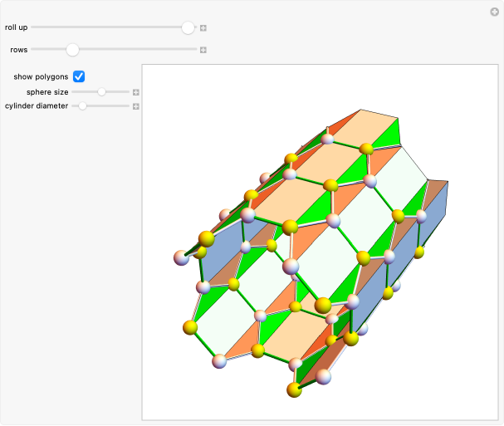
Task: Open the cylinder diameter plus expander
Action: [136, 106]
